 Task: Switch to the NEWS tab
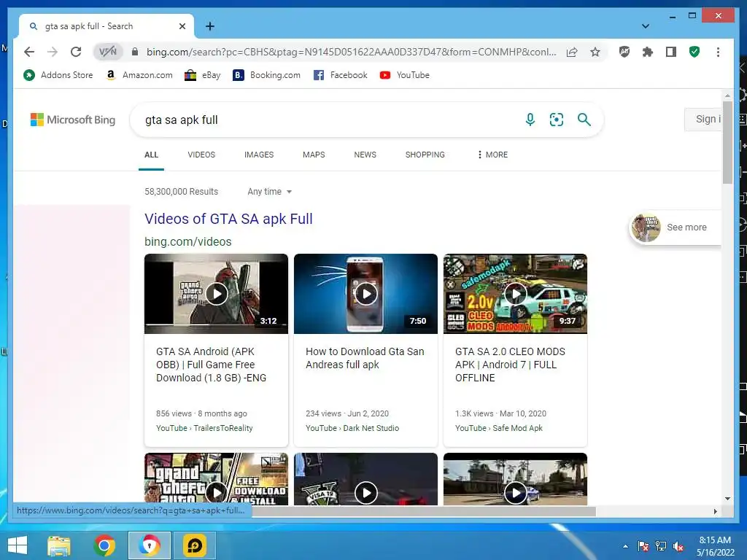tap(365, 155)
